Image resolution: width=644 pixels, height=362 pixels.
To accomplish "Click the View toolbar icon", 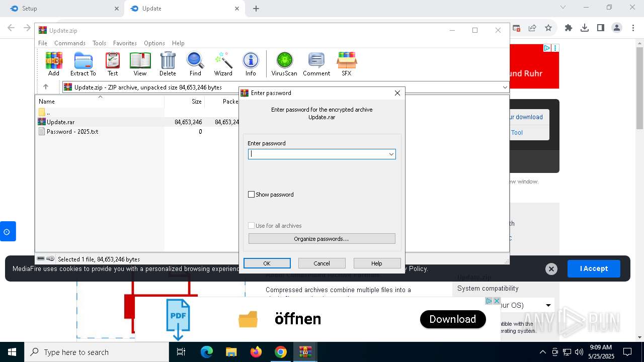I will tap(140, 64).
